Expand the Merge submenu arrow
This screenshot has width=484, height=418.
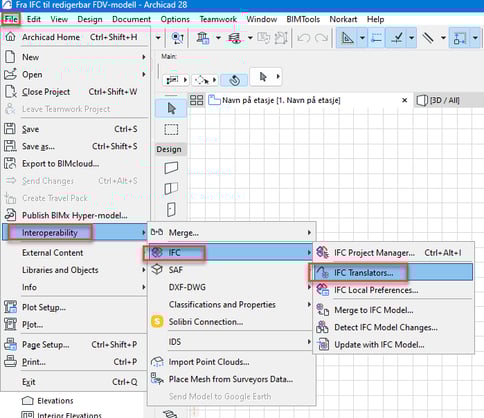pyautogui.click(x=309, y=232)
